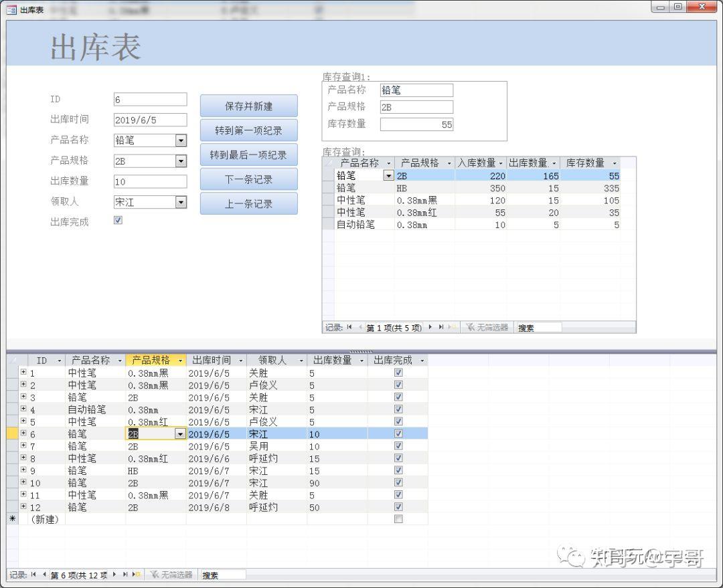Click the splitter bar handle above bottom datasheet
Image resolution: width=723 pixels, height=588 pixels.
(x=361, y=352)
